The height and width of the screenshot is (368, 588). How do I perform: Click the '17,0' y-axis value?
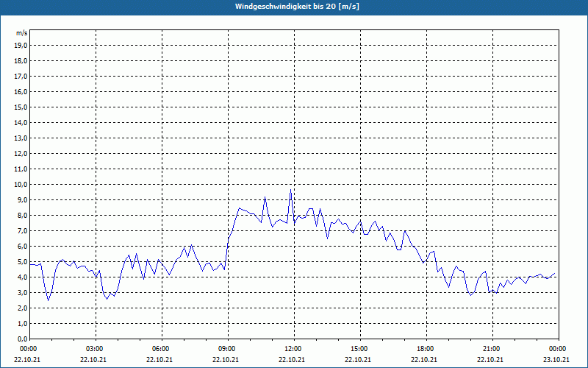coord(21,77)
